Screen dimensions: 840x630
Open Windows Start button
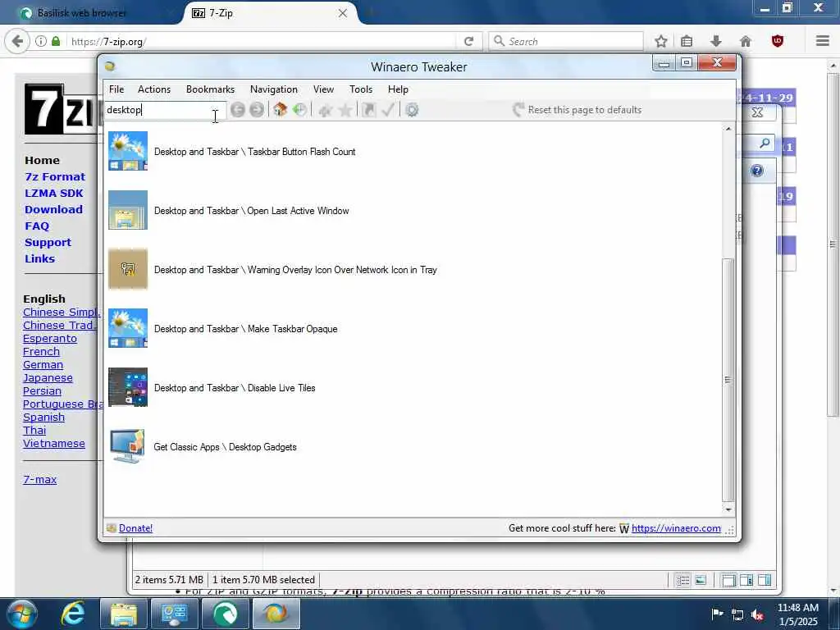click(x=22, y=614)
